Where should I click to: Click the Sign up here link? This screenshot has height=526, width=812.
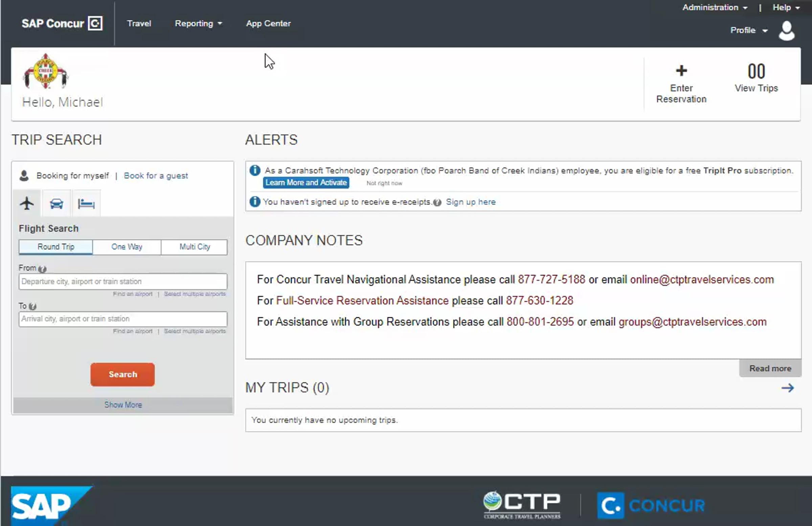point(471,202)
